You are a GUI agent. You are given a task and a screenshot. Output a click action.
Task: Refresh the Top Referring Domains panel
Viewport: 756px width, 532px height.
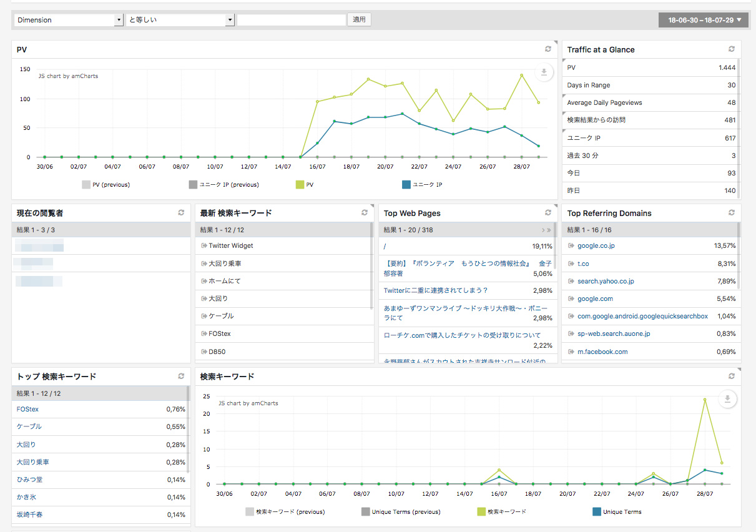click(732, 213)
